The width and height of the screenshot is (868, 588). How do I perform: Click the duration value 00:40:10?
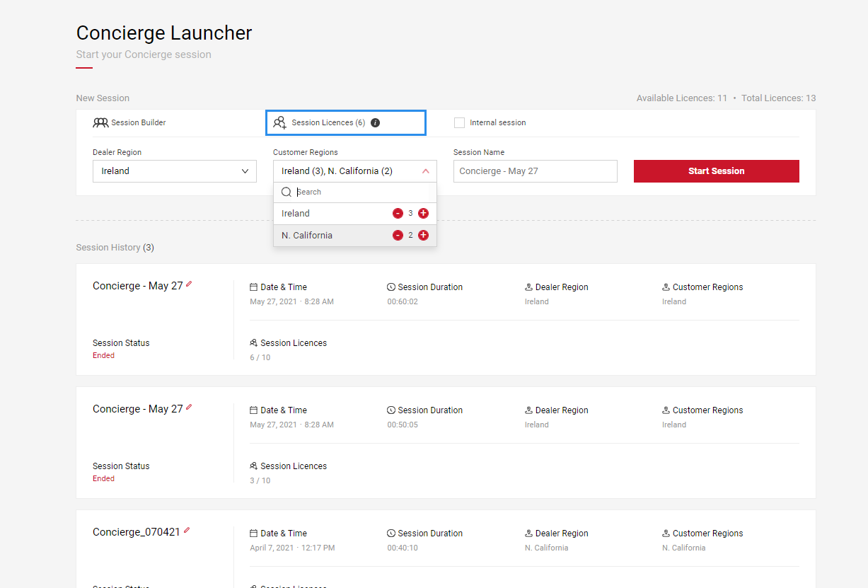403,548
